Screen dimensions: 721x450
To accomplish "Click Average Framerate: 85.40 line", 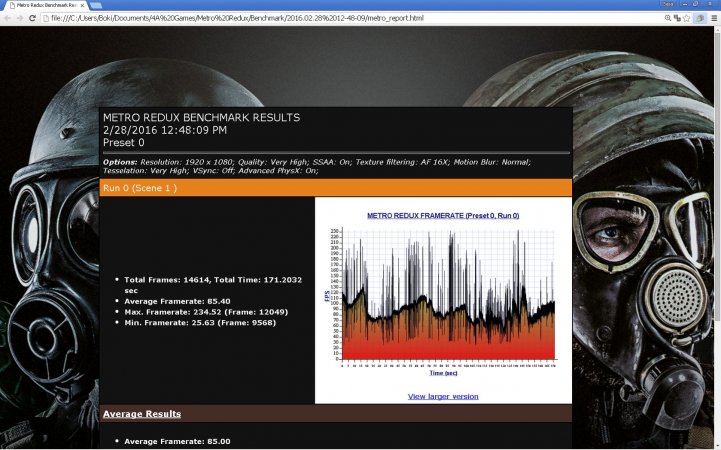I will tap(177, 302).
